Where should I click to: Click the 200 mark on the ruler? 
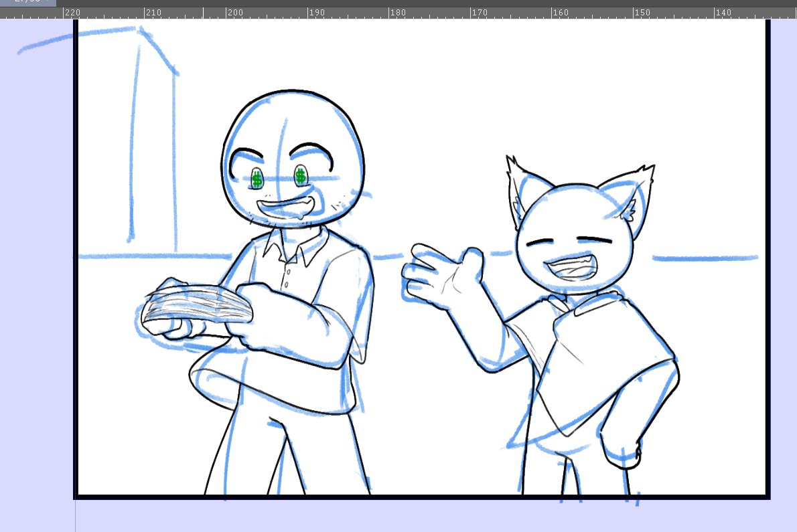[235, 13]
